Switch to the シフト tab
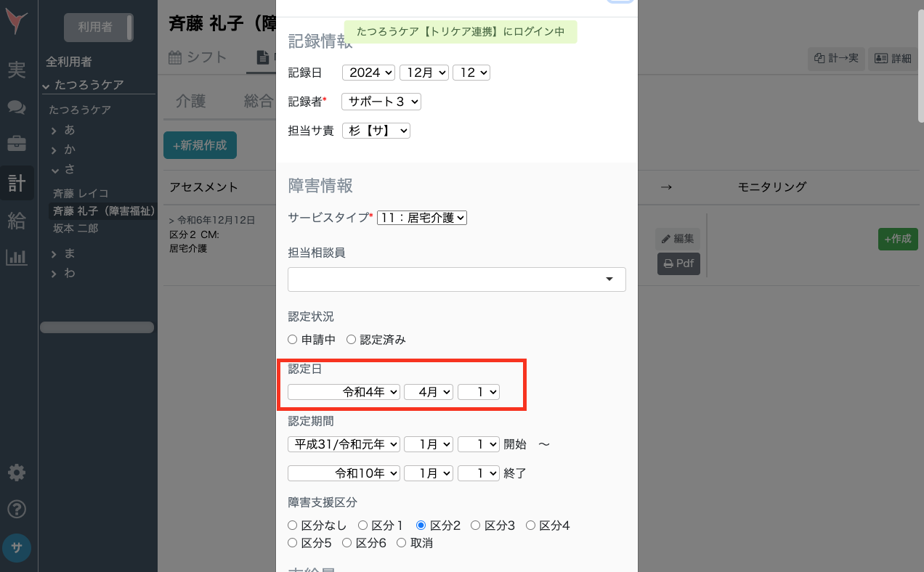The height and width of the screenshot is (572, 924). [198, 57]
